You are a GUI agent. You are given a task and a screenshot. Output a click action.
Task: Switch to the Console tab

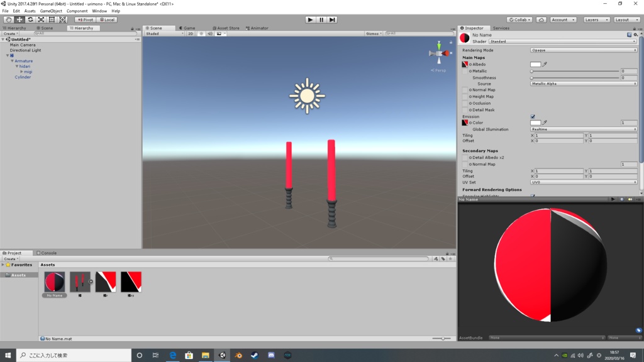tap(47, 253)
